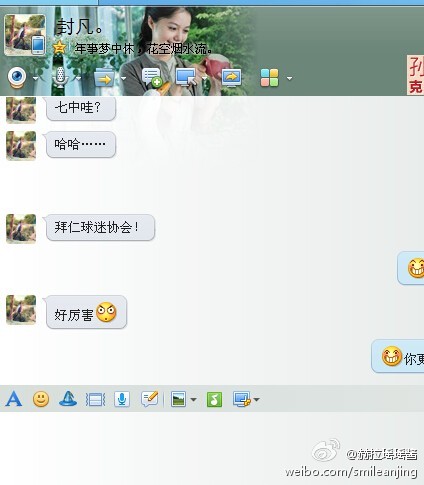Open contact 封凡 profile avatar in header
Image resolution: width=424 pixels, height=485 pixels.
25,35
